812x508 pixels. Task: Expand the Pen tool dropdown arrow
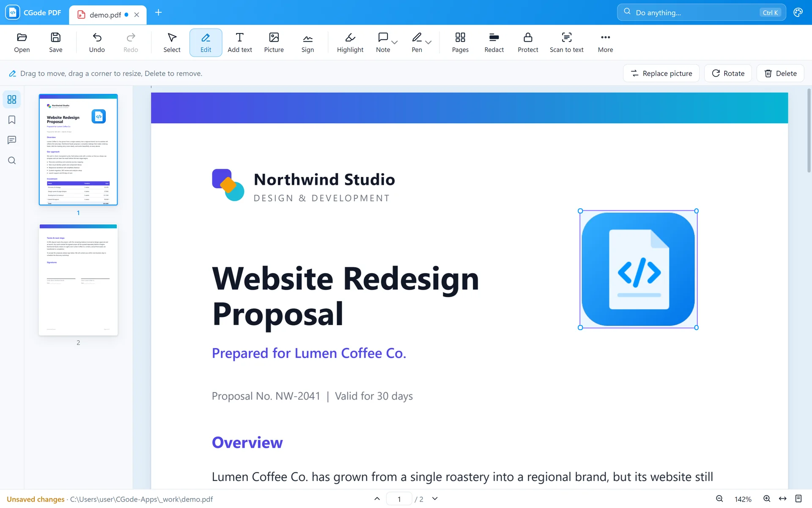pyautogui.click(x=428, y=42)
